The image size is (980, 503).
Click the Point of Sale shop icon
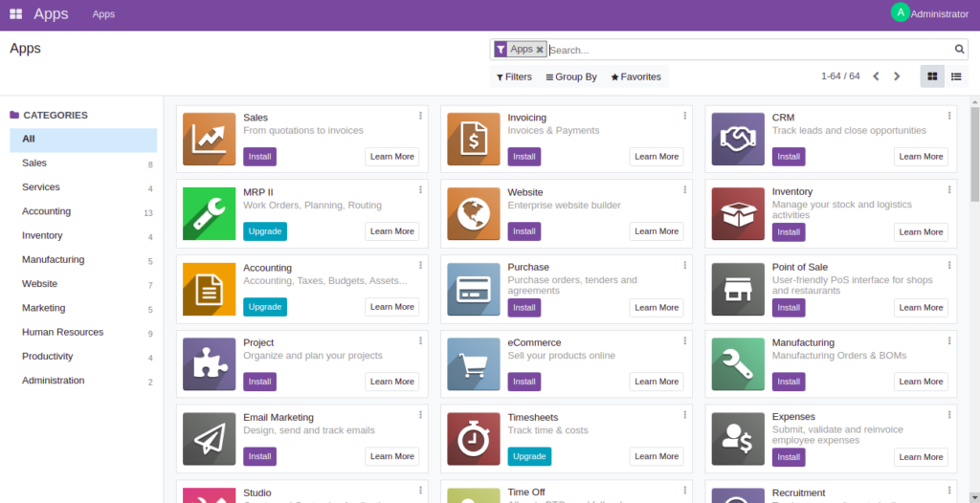(738, 290)
